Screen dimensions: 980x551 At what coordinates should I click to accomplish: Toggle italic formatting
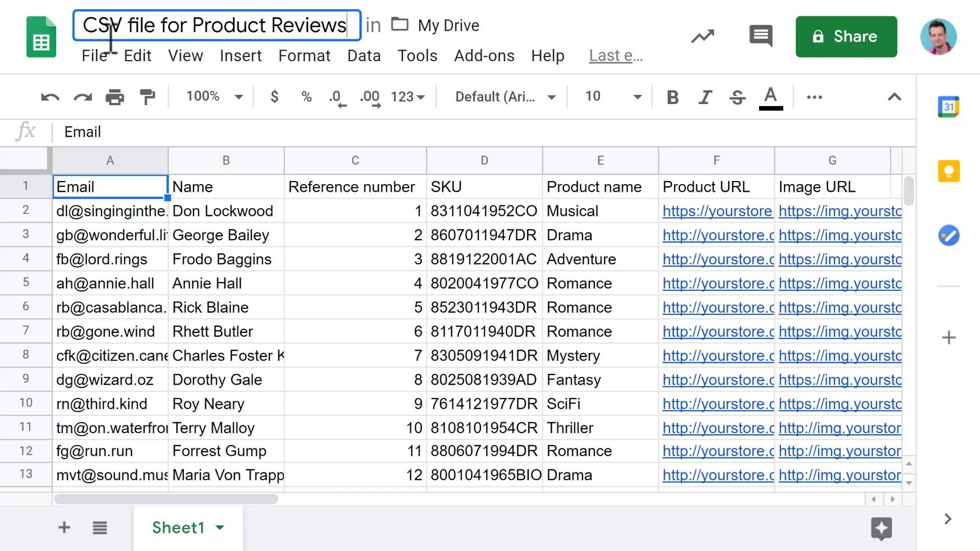coord(705,97)
